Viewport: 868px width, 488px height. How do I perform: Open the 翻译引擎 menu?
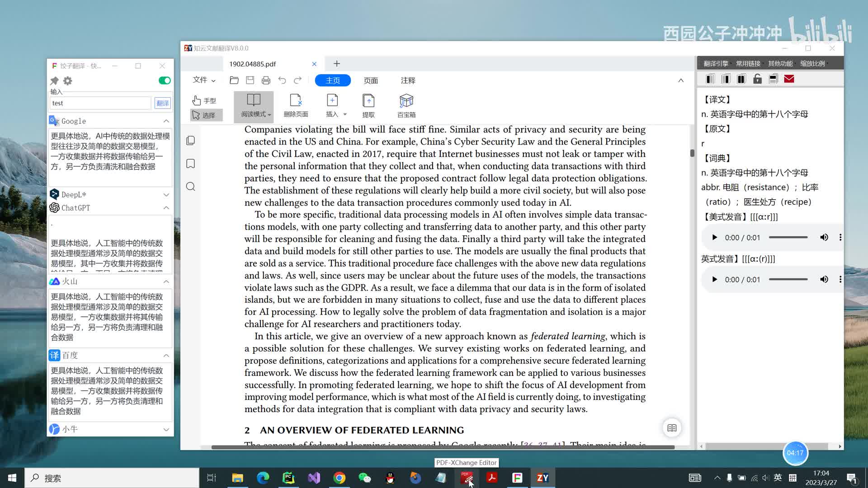click(x=715, y=63)
